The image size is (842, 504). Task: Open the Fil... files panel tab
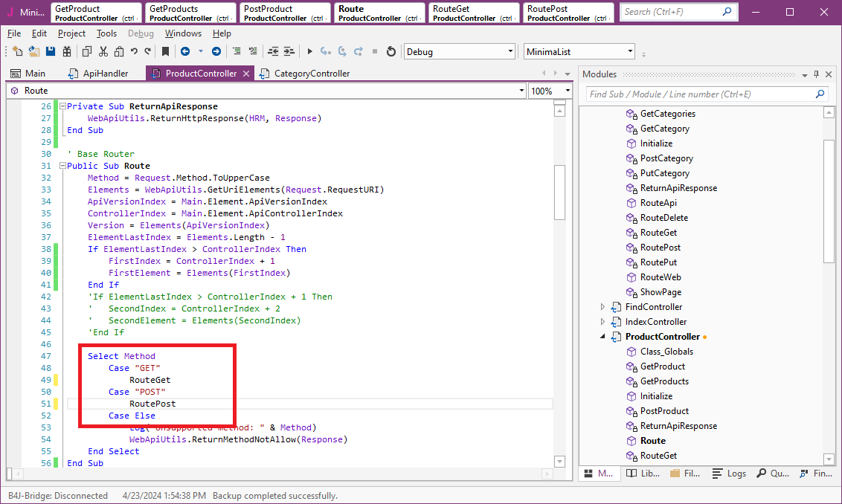[x=685, y=474]
